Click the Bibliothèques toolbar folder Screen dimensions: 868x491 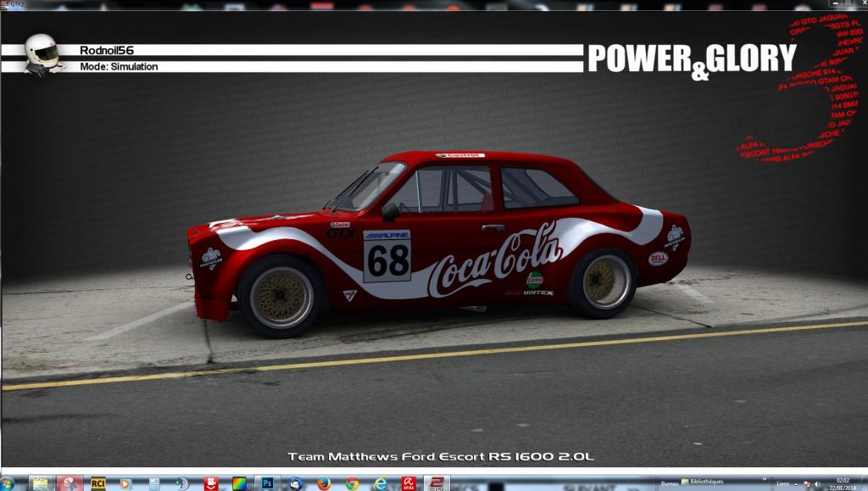[x=702, y=482]
